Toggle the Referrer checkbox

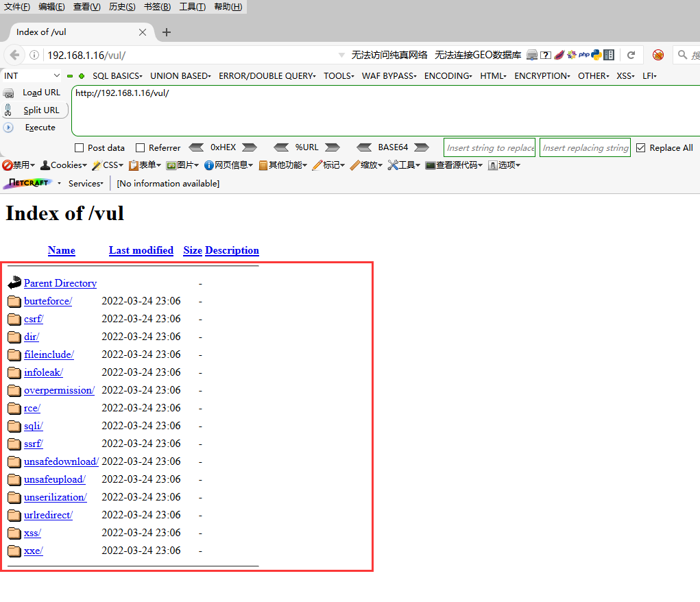click(140, 148)
